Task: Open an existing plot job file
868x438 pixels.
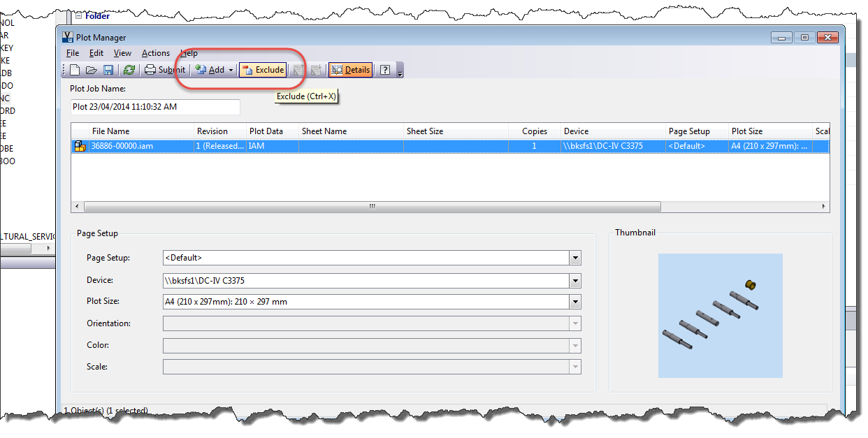Action: (x=91, y=69)
